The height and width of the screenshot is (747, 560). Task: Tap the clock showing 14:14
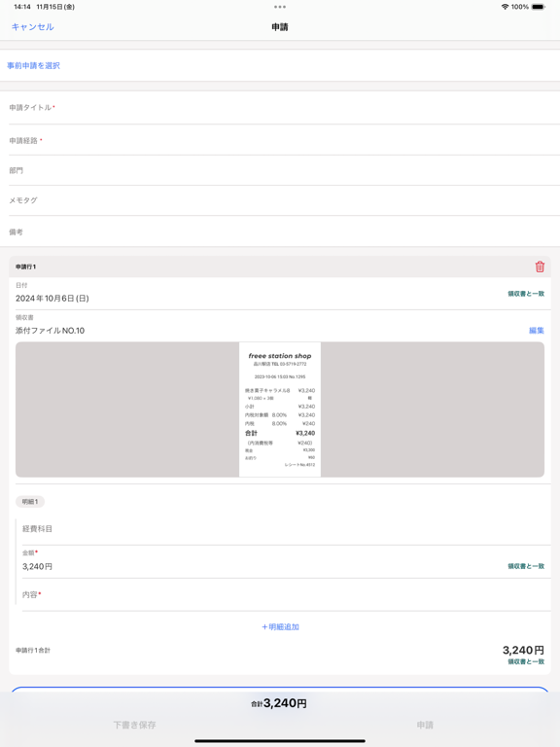point(22,7)
